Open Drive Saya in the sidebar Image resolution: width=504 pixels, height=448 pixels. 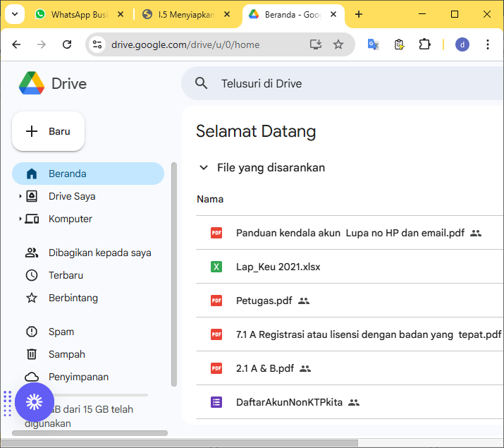click(72, 196)
